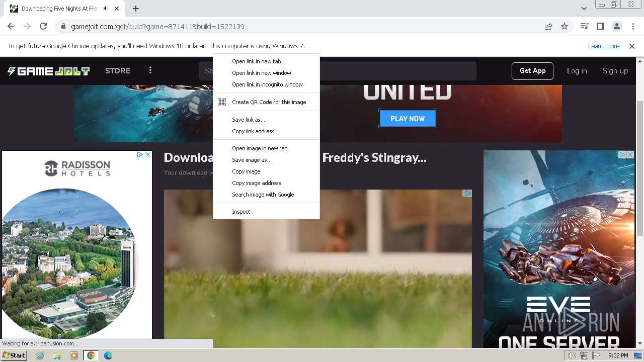
Task: Choose Copy link address
Action: (x=266, y=131)
